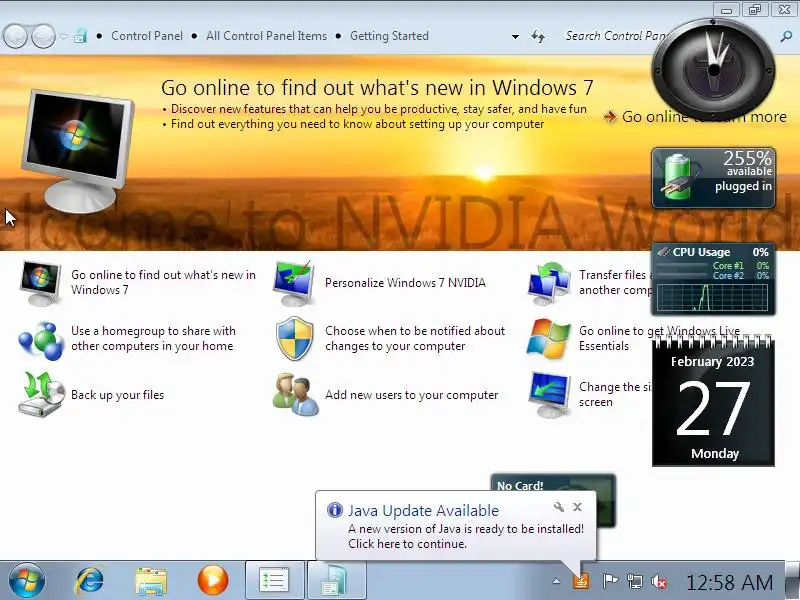The image size is (800, 600).
Task: Click Go online to learn more link
Action: [x=704, y=117]
